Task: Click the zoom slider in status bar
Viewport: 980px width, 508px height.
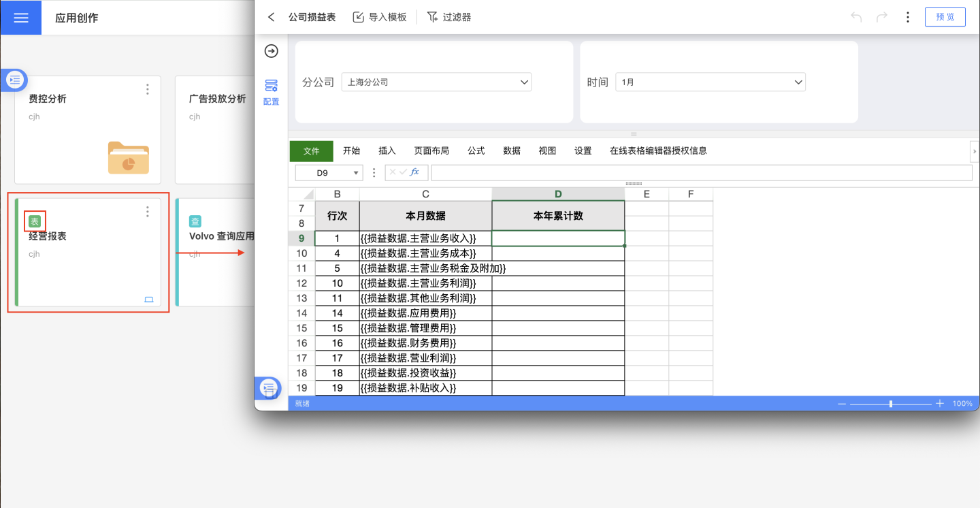Action: pos(890,404)
